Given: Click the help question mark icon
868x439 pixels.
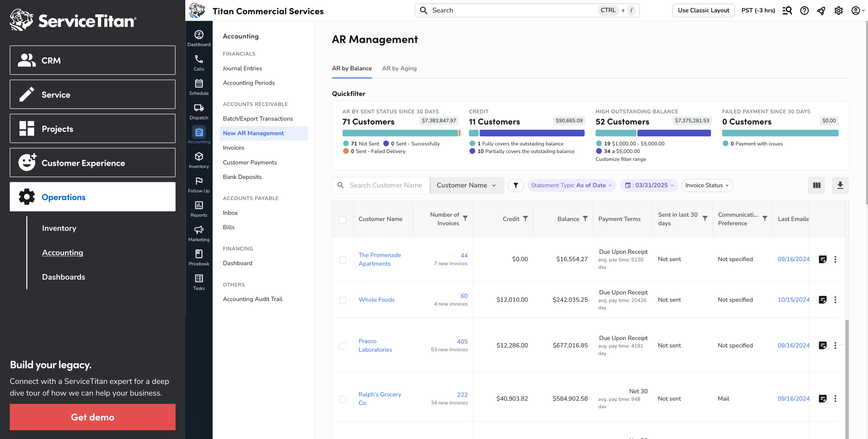Looking at the screenshot, I should tap(804, 10).
